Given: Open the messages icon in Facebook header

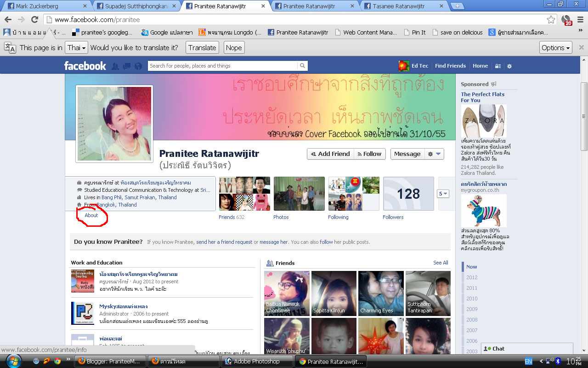Looking at the screenshot, I should tap(127, 66).
